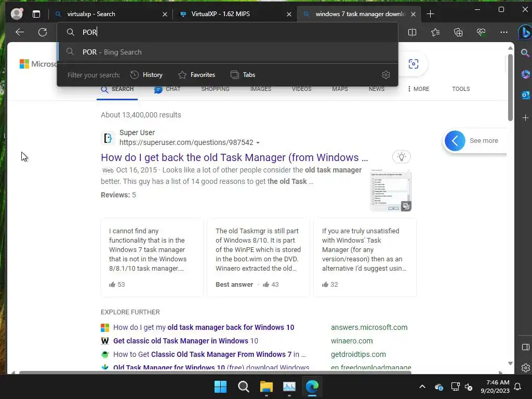Viewport: 532px width, 399px height.
Task: Add a sidebar app with plus
Action: pyautogui.click(x=525, y=118)
